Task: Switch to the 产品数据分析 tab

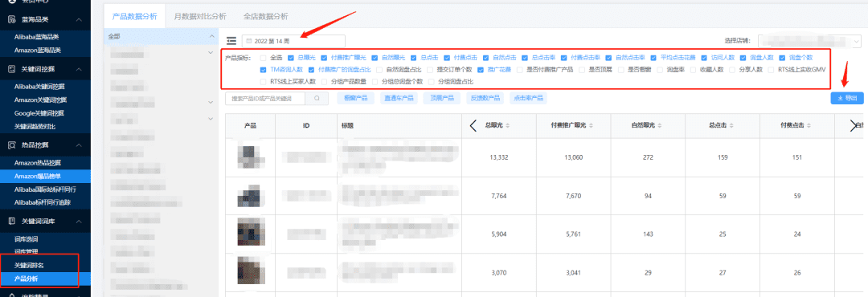Action: 134,17
